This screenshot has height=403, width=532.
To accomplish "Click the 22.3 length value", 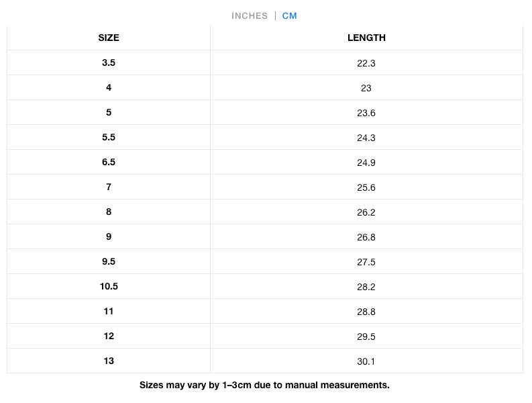I will (x=366, y=63).
